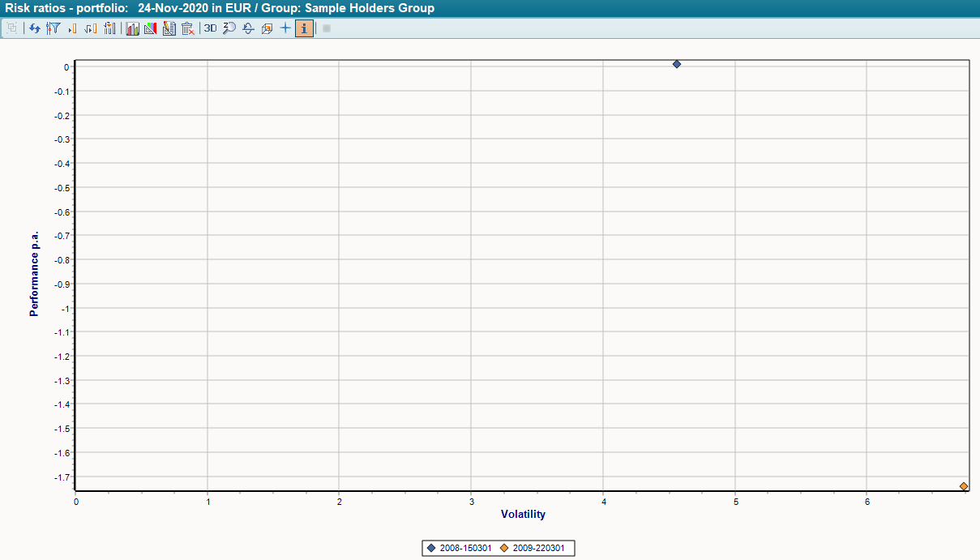Click the blue plus crosshair icon
The image size is (980, 560).
point(285,28)
